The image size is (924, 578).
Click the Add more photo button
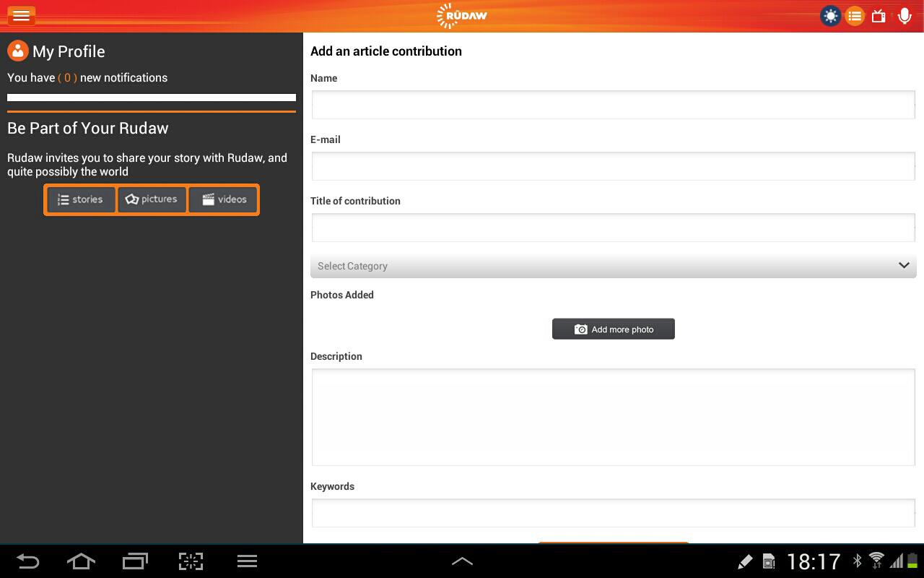[x=614, y=329]
